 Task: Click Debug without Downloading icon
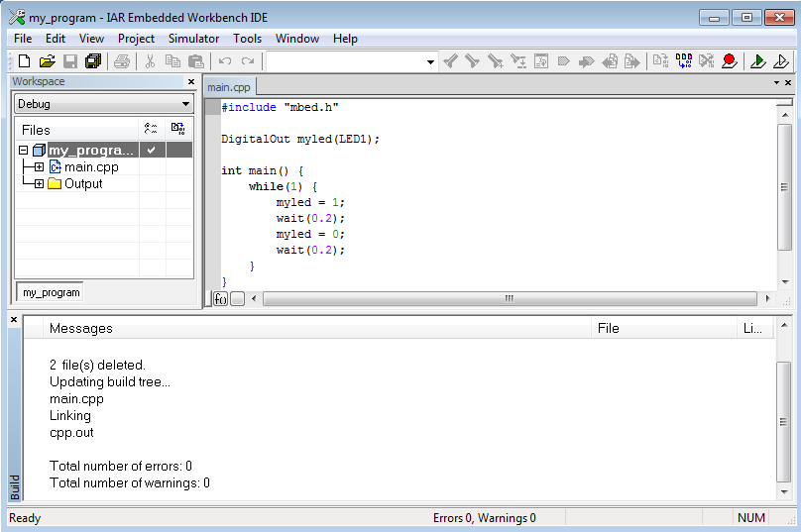coord(780,61)
